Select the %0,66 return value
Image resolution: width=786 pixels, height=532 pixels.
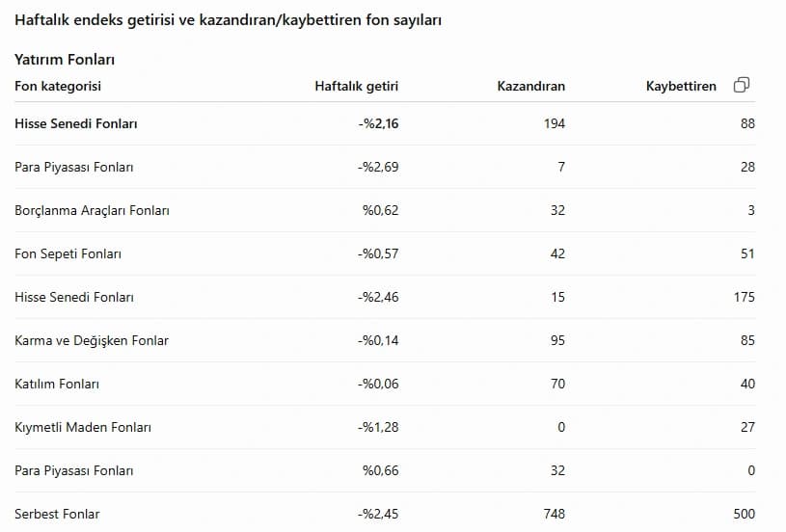tap(381, 471)
